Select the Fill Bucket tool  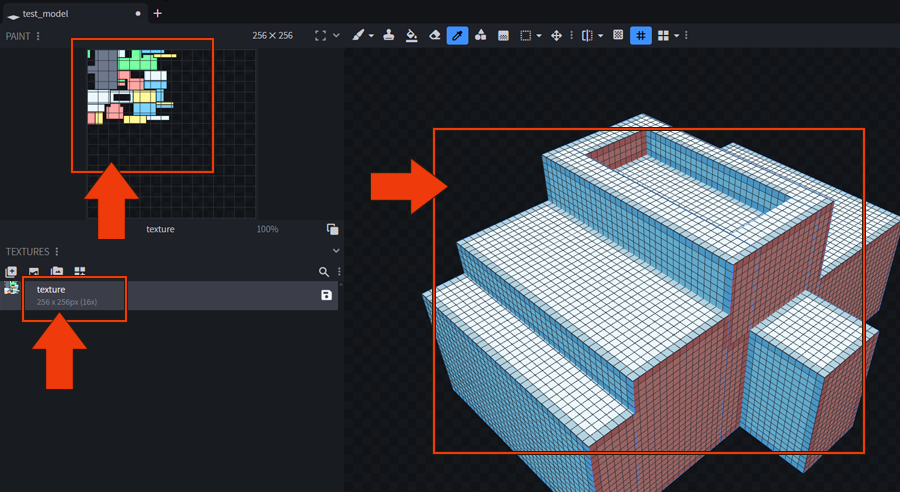point(411,35)
